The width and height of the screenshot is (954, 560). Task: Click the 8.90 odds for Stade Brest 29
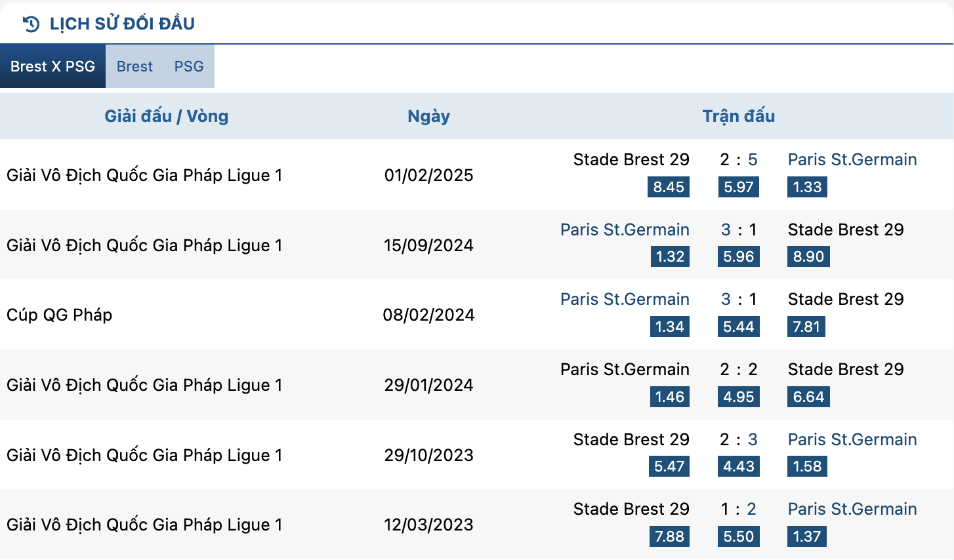coord(808,256)
